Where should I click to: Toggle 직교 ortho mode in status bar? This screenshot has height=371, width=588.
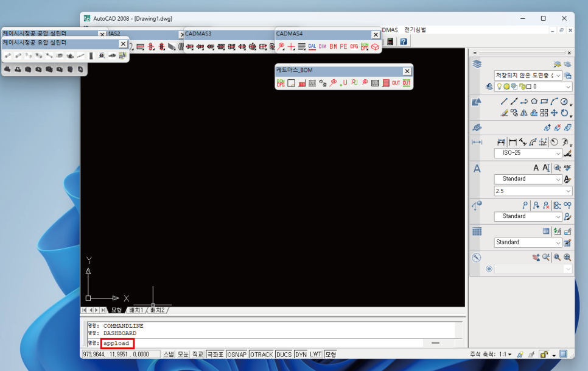pyautogui.click(x=198, y=354)
